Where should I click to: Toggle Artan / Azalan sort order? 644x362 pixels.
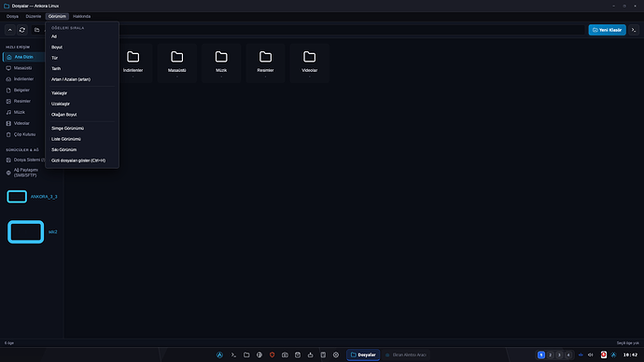(x=82, y=79)
